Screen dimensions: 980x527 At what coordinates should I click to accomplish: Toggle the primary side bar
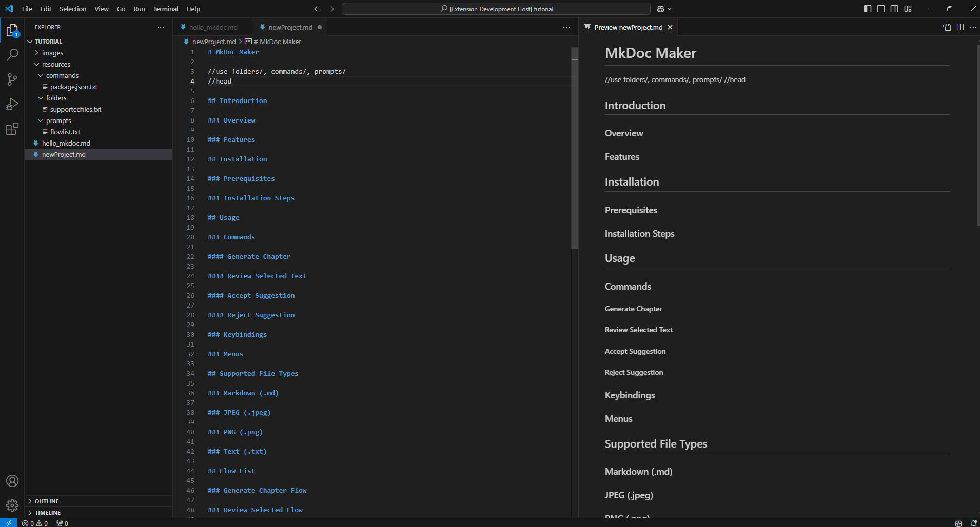tap(868, 9)
